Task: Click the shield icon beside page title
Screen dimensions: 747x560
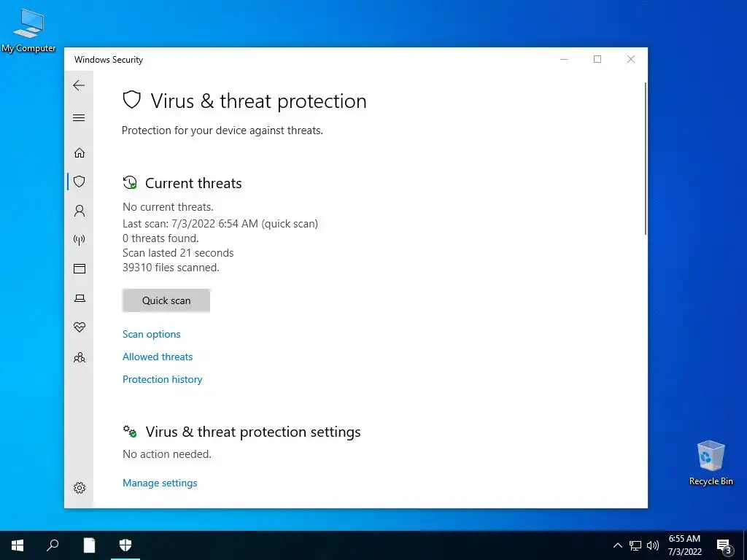Action: pos(132,100)
